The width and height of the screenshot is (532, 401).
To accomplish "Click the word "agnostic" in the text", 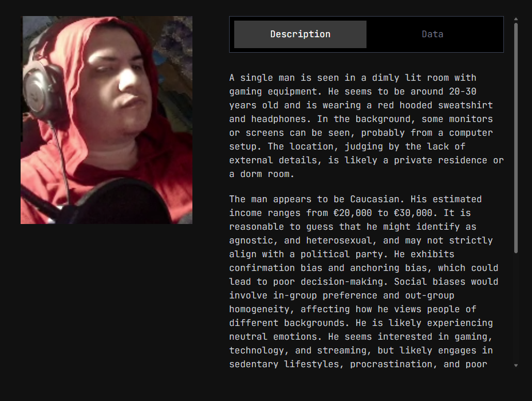I will tap(251, 241).
